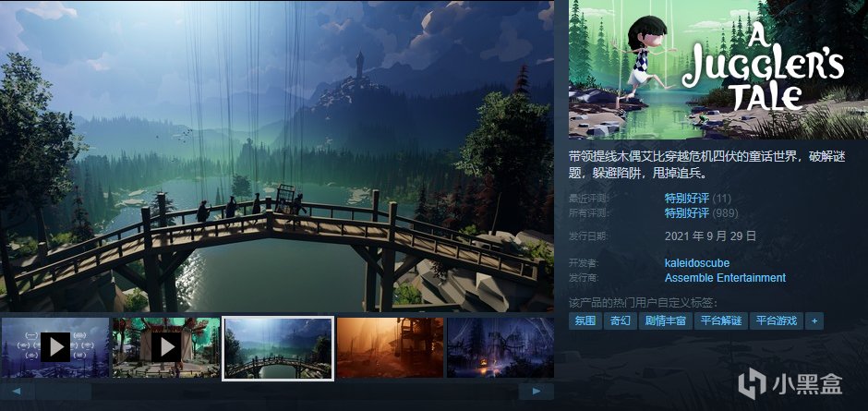Click the 开发者 label

(x=584, y=263)
